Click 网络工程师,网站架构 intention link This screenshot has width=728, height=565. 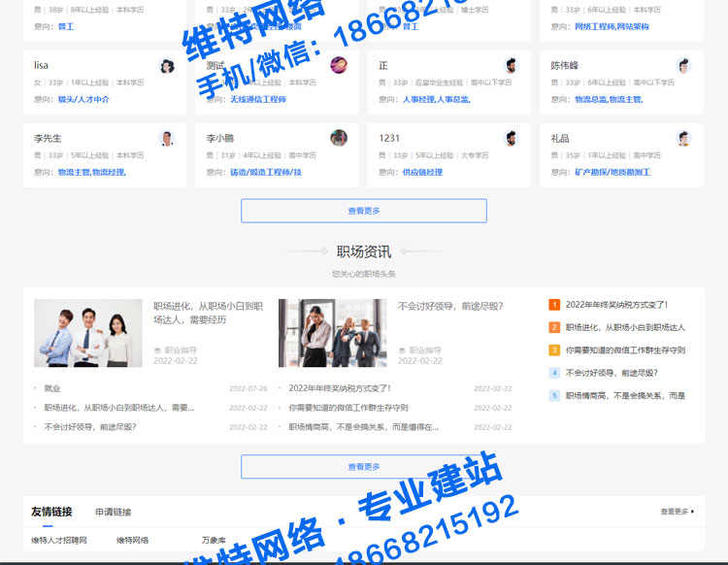click(x=612, y=26)
